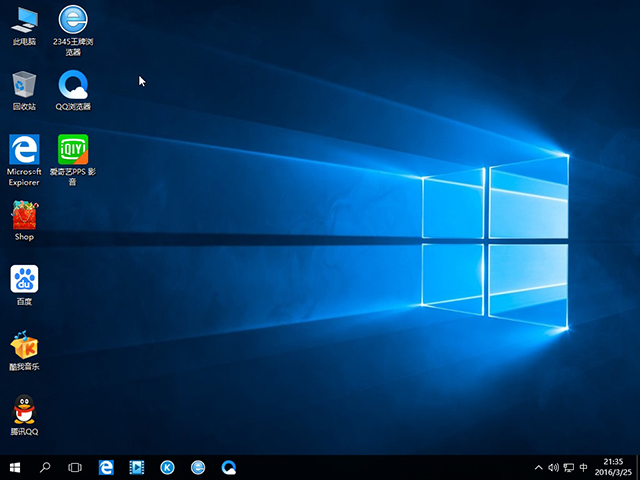The width and height of the screenshot is (640, 480).
Task: Open the volume speaker tray icon
Action: [554, 467]
